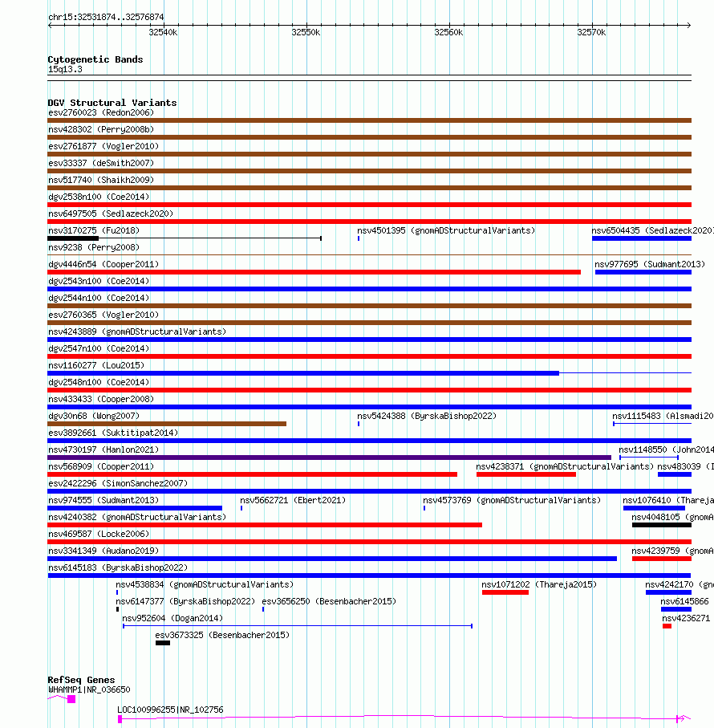Open dgv2548n100 (Coe2014) label
Viewport: 714px width, 728px height.
click(x=99, y=382)
